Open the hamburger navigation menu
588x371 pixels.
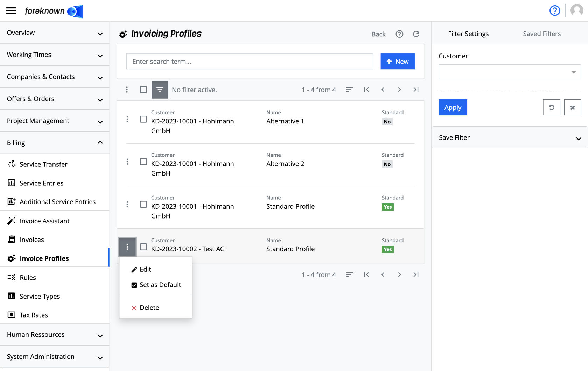(11, 10)
